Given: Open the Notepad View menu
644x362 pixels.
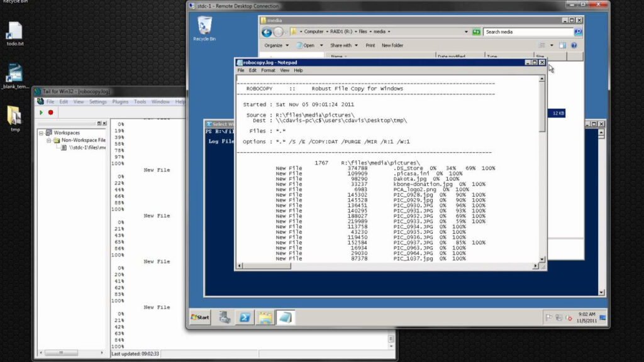Looking at the screenshot, I should 284,70.
